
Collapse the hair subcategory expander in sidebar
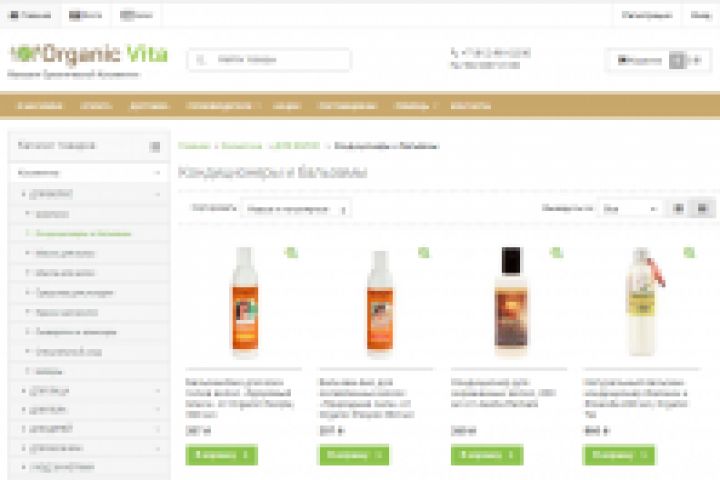(158, 194)
